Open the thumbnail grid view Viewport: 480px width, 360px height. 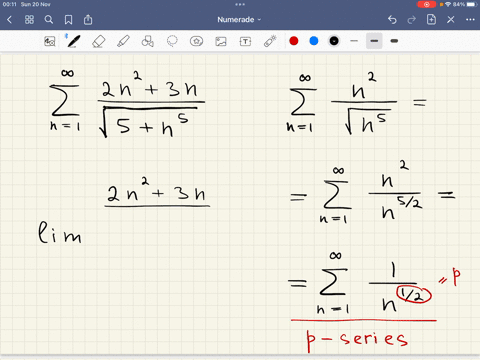(29, 20)
